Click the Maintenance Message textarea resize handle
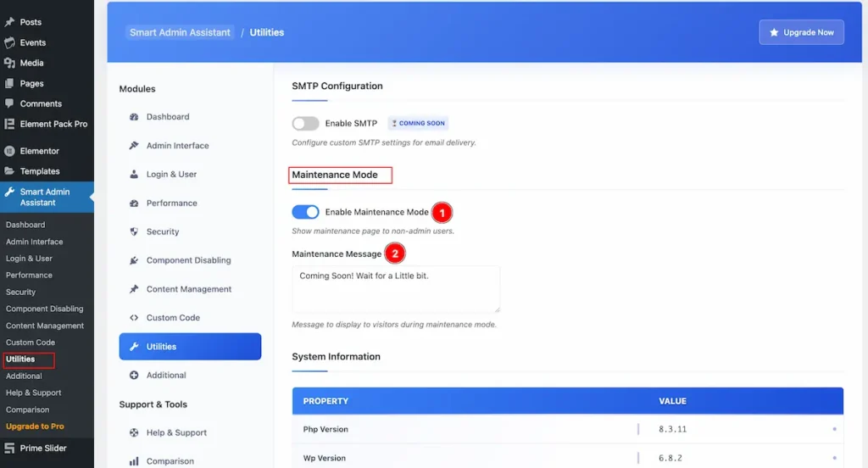868x468 pixels. click(x=497, y=309)
